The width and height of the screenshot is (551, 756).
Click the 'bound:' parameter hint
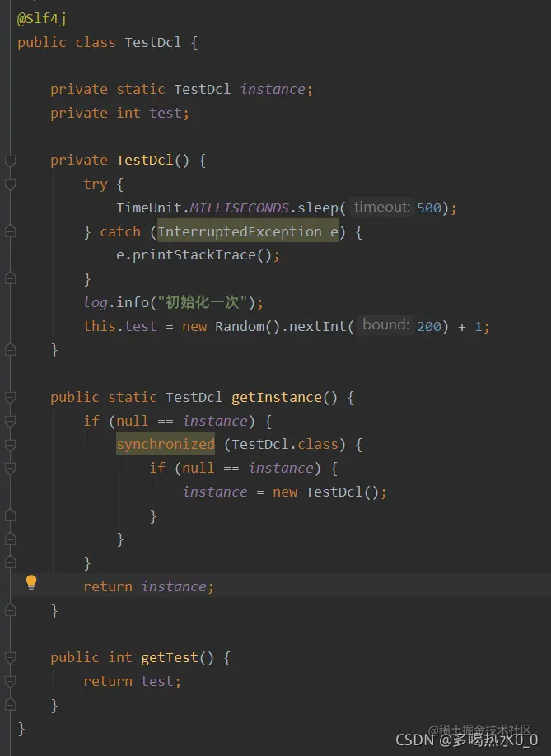coord(385,324)
